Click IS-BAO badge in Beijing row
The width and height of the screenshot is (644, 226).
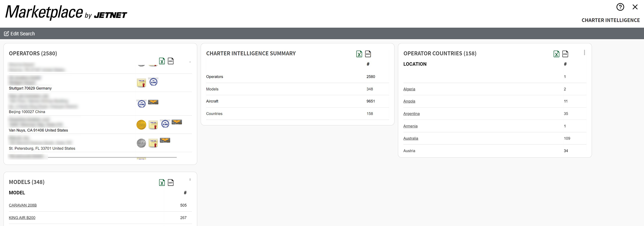point(142,104)
